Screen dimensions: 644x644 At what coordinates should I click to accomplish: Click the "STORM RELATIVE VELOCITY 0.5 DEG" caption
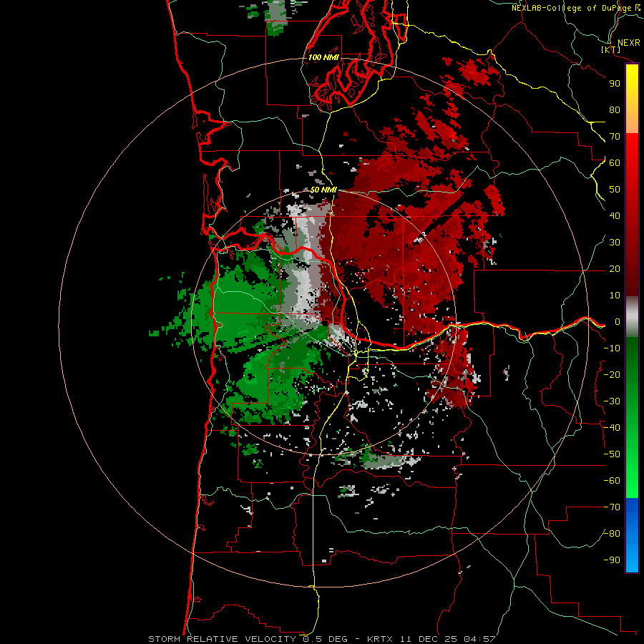248,639
